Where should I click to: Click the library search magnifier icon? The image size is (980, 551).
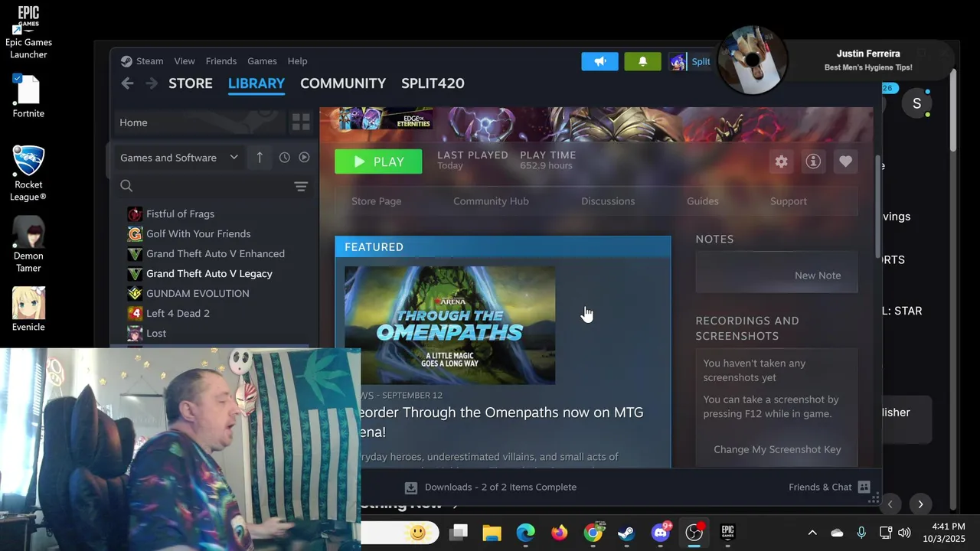[x=126, y=186]
